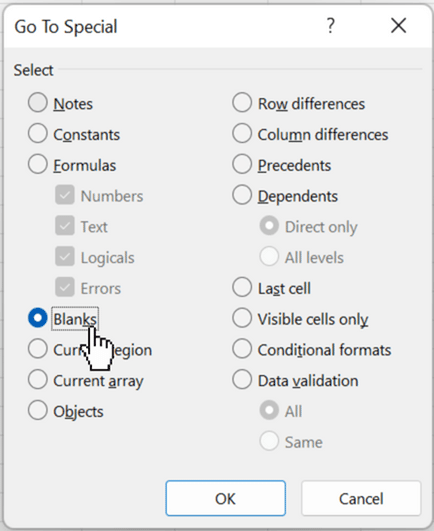Select the Dependents radio button

click(242, 195)
